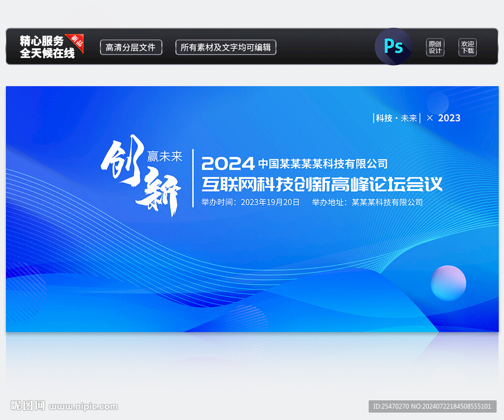Click the 精心服务 全天候在线 heading
Image resolution: width=504 pixels, height=420 pixels.
point(47,47)
